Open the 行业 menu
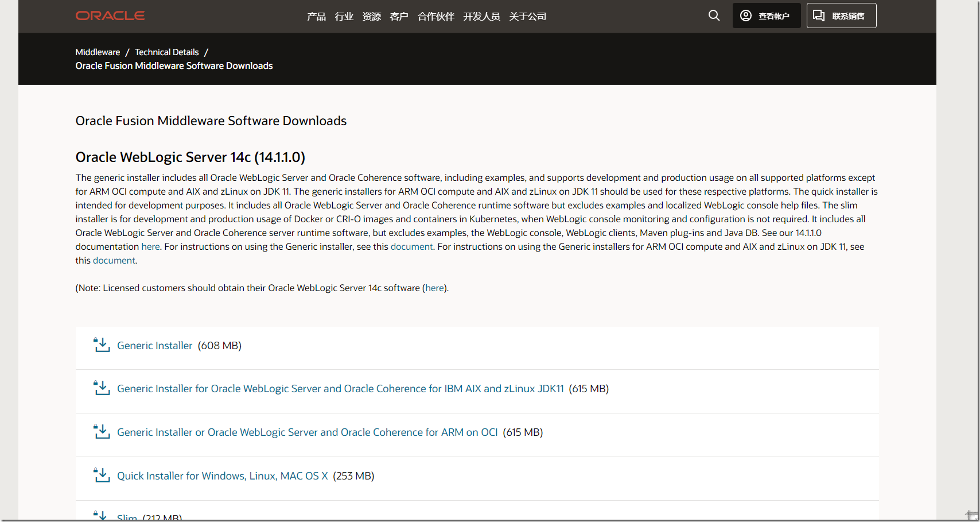Viewport: 980px width, 522px height. [344, 17]
